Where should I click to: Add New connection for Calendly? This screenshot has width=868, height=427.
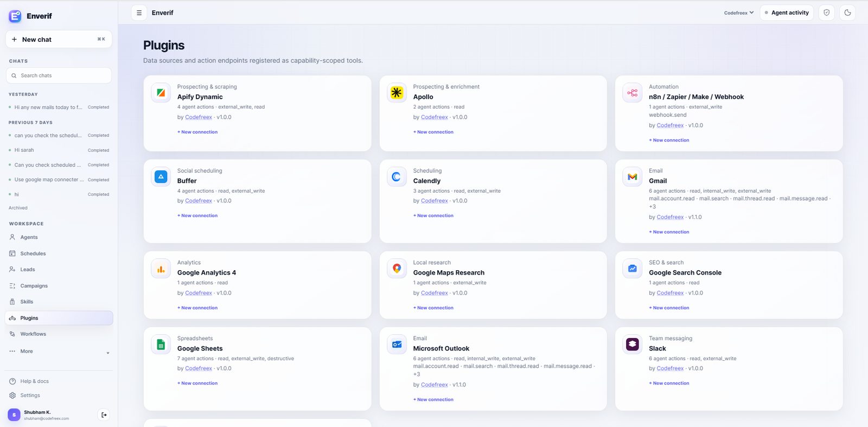[x=433, y=216]
